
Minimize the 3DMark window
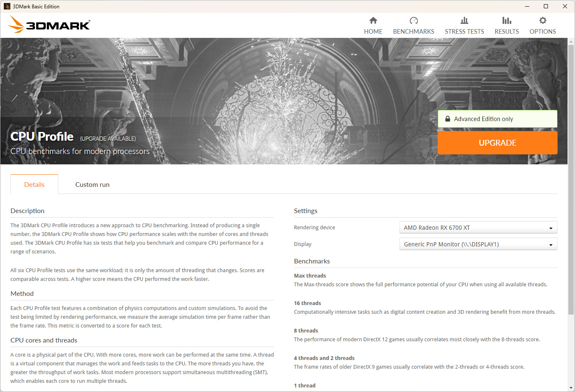(x=527, y=6)
